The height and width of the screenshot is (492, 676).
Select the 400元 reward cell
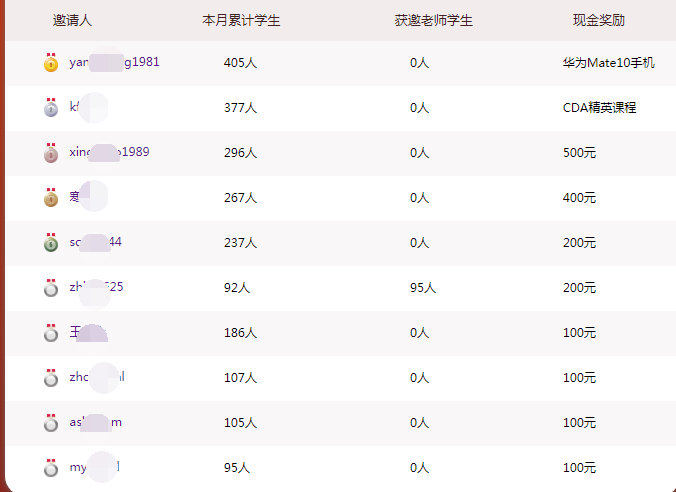(x=579, y=198)
